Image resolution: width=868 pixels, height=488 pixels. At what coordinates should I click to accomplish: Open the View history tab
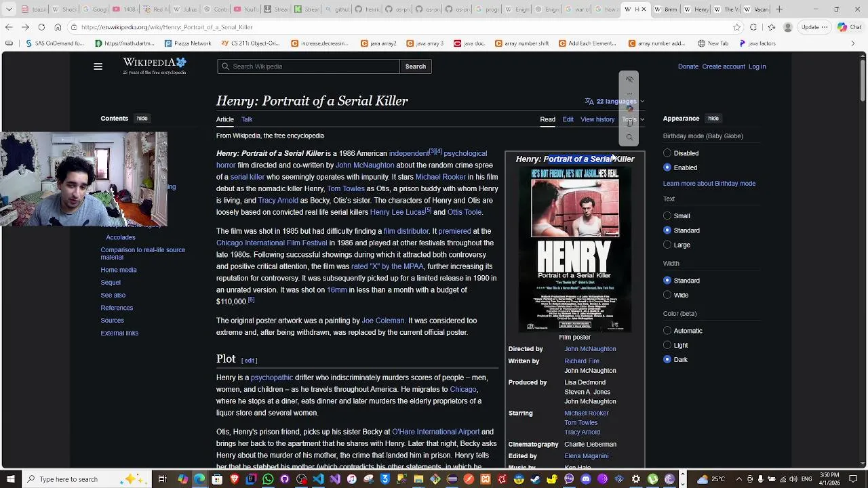point(597,119)
